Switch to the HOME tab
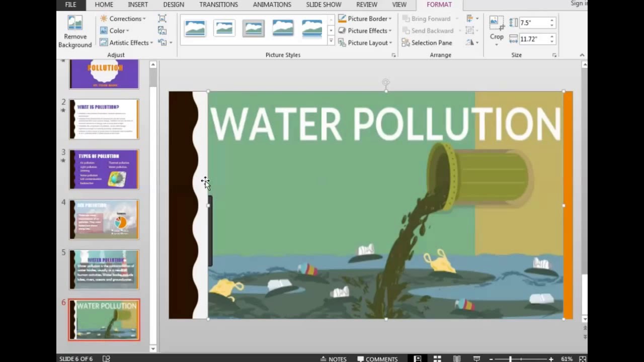Screen dimensions: 644x362 (x=104, y=5)
